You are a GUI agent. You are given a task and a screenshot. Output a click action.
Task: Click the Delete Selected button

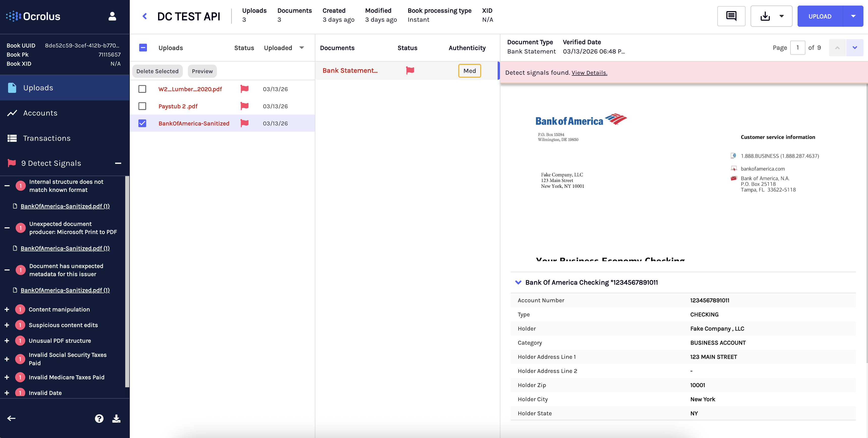157,71
